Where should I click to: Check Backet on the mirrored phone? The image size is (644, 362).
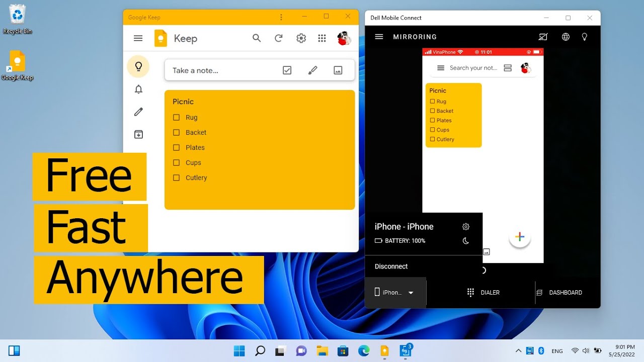point(432,111)
